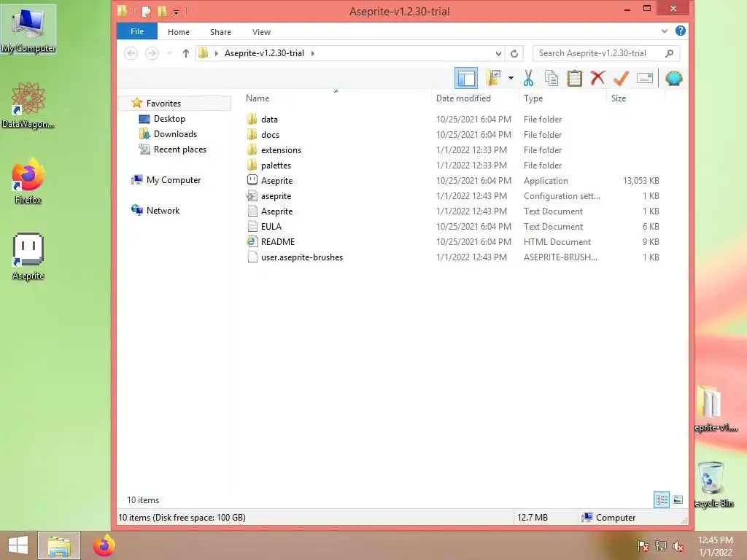Click Aseprite-v1.2.30-trial breadcrumb in address bar
This screenshot has width=747, height=560.
(264, 53)
